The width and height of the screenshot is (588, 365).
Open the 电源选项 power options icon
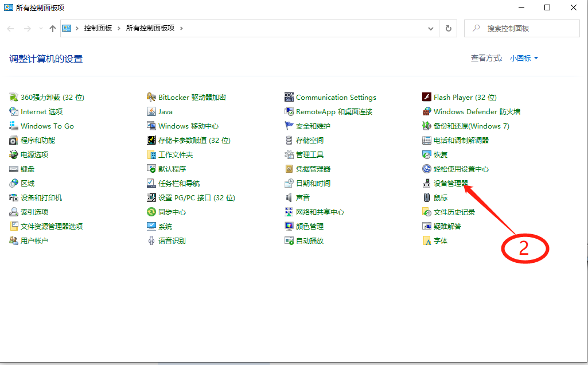tap(14, 155)
